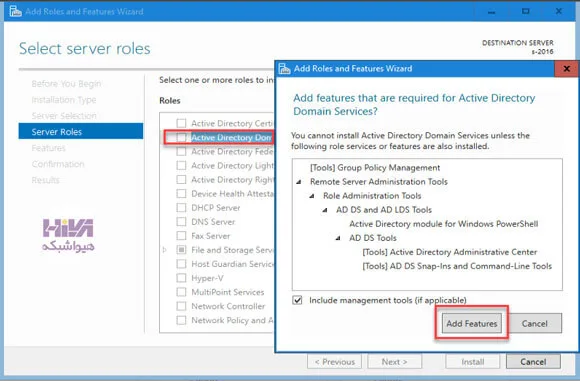The image size is (580, 381).
Task: Collapse Remote Server Administration Tools node
Action: pyautogui.click(x=299, y=182)
